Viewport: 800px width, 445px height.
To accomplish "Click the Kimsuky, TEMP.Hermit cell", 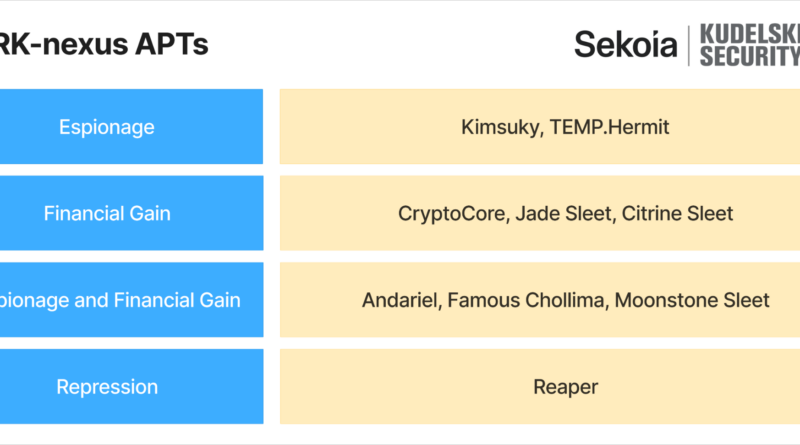I will 540,127.
